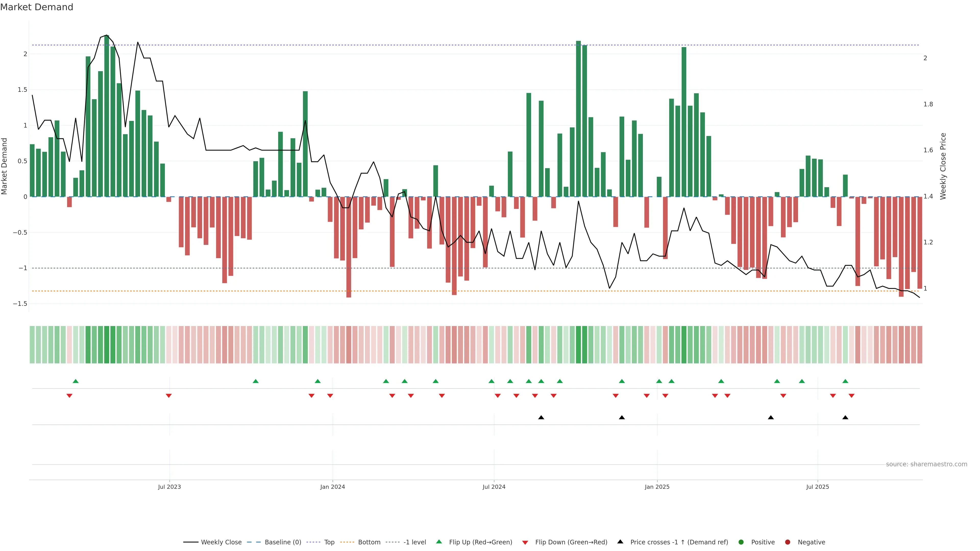This screenshot has width=980, height=551.
Task: Click the green Positive dot in legend
Action: pos(741,542)
